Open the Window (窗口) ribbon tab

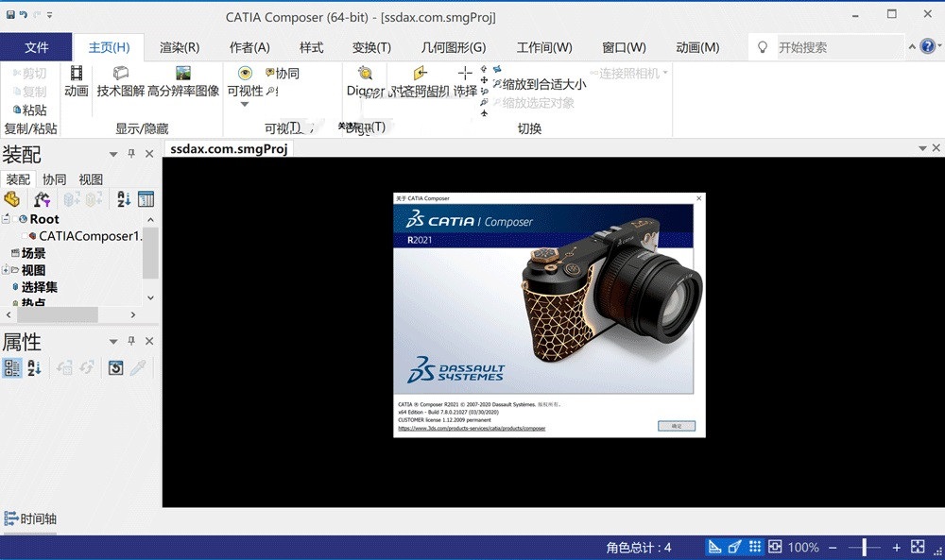(x=624, y=47)
